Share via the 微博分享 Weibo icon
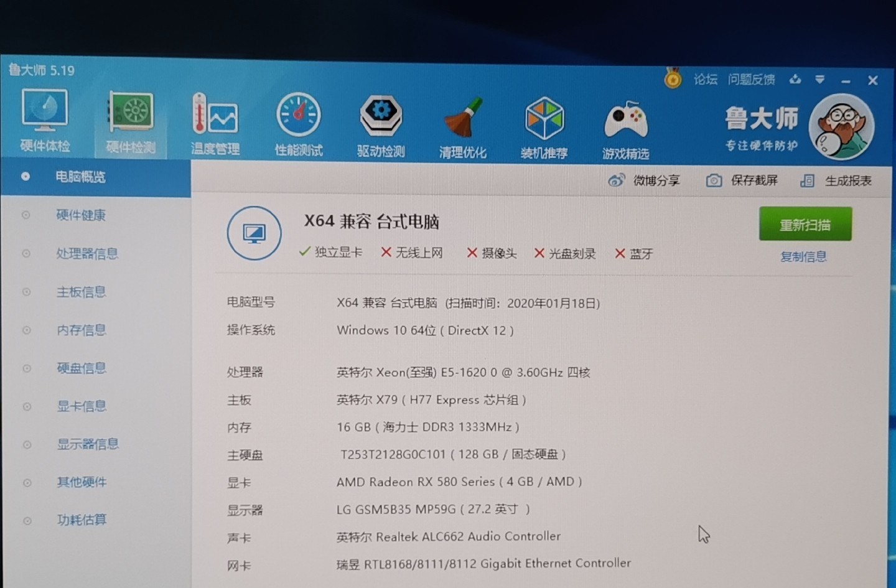Image resolution: width=896 pixels, height=588 pixels. click(617, 179)
